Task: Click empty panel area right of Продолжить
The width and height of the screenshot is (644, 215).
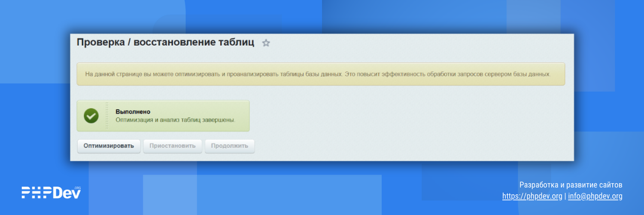Action: (x=386, y=146)
